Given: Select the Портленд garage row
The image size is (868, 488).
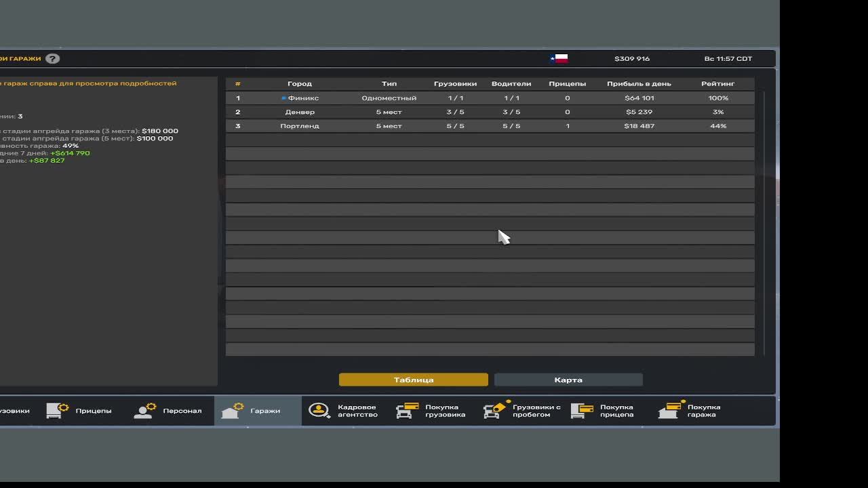Looking at the screenshot, I should [490, 126].
